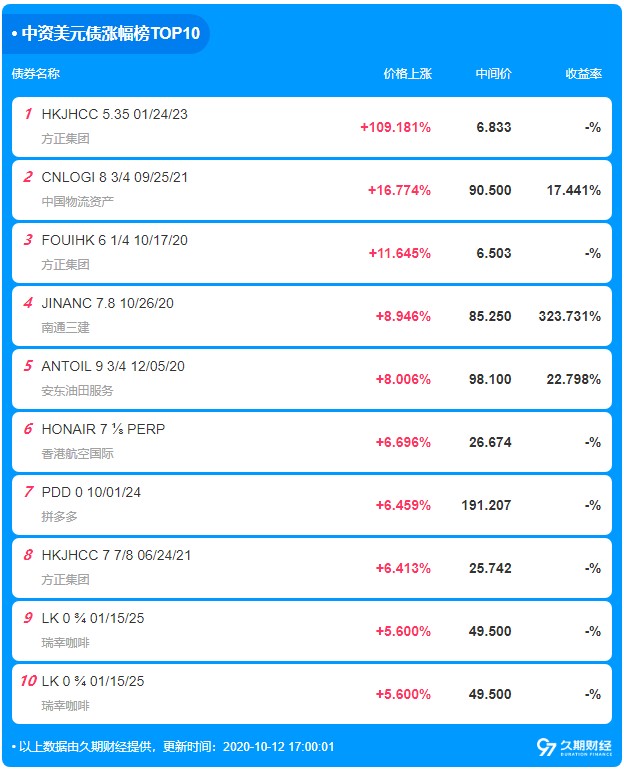Click the 更新时间 2020-10-12 footer text
The height and width of the screenshot is (772, 624).
click(249, 746)
